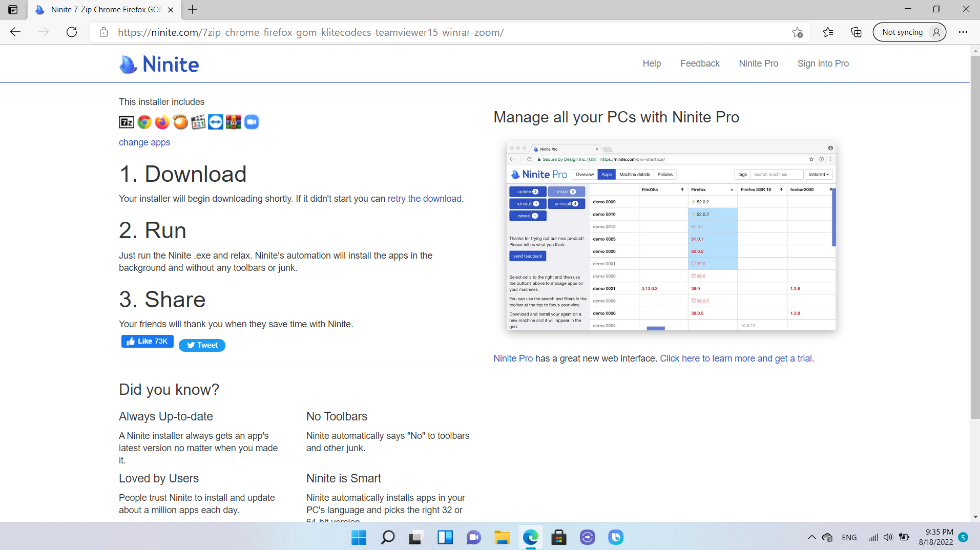Open the Feedback page

coord(700,64)
